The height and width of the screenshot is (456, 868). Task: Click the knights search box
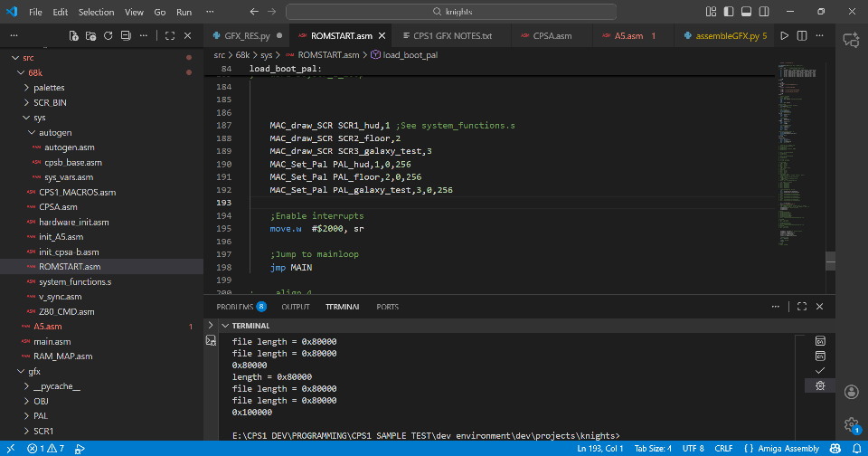tap(451, 12)
